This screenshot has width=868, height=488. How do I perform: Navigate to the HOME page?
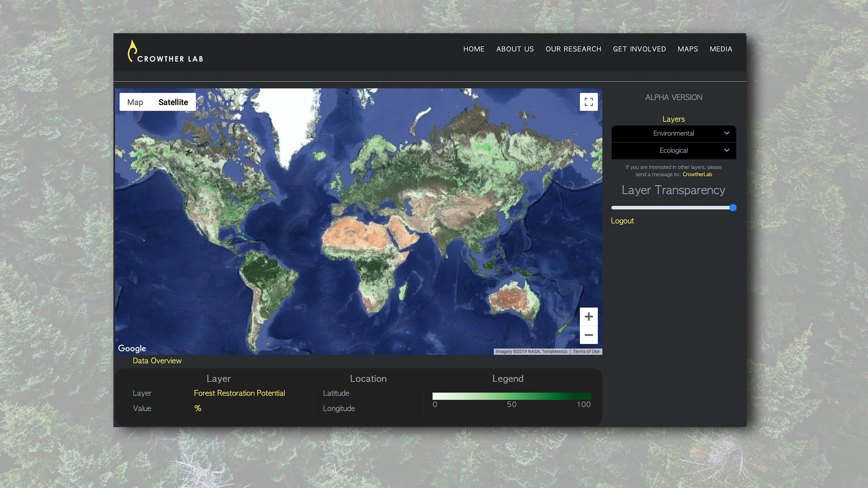pyautogui.click(x=474, y=49)
